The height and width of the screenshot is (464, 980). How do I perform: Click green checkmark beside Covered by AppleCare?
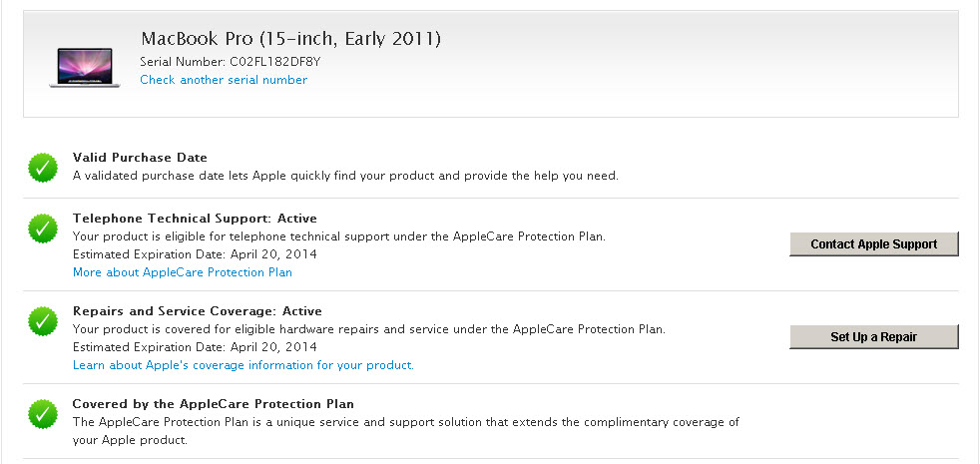43,414
